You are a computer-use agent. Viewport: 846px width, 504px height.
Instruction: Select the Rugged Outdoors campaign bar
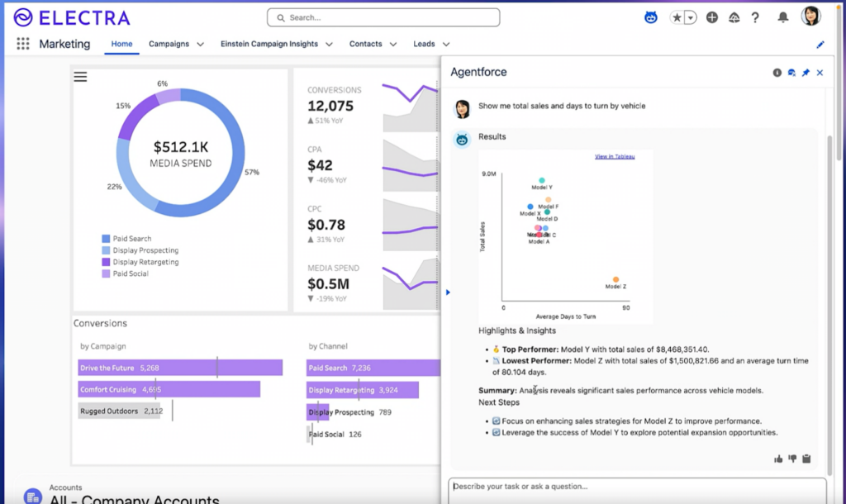pos(119,411)
